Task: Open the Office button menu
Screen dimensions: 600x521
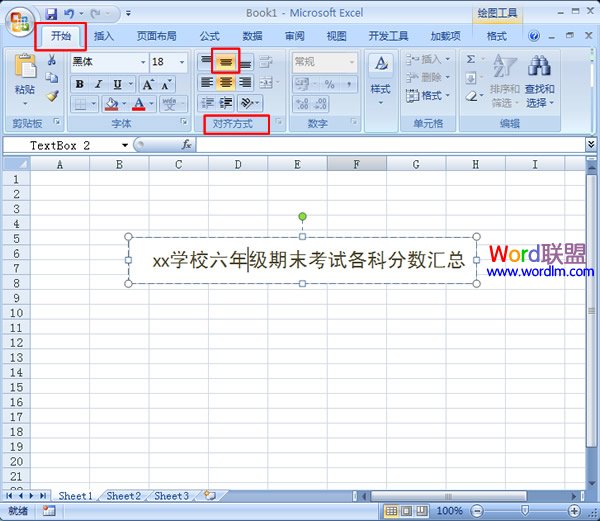Action: 20,21
